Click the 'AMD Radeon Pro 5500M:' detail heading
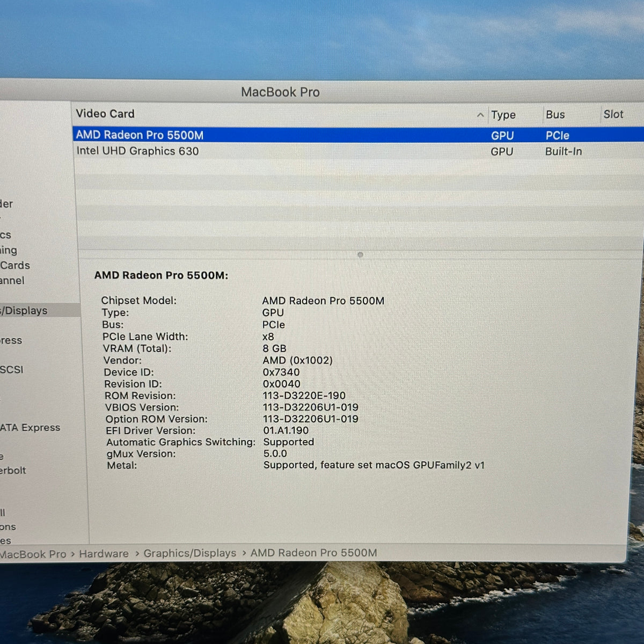The height and width of the screenshot is (644, 644). [x=161, y=275]
